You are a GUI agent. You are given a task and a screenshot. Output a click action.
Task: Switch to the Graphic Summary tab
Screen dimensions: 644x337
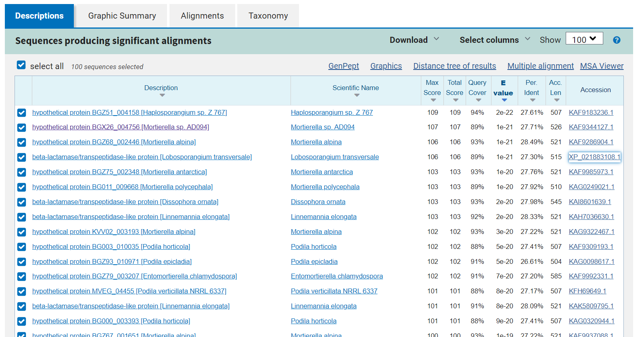click(x=122, y=16)
